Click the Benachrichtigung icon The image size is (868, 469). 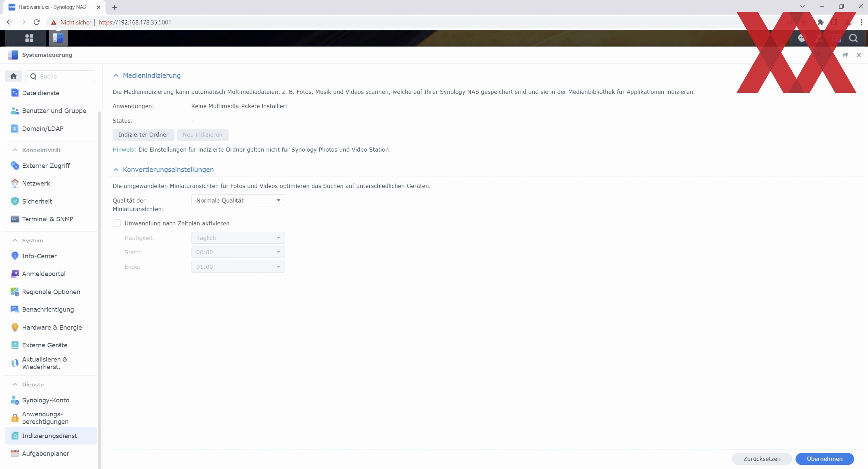pyautogui.click(x=15, y=310)
